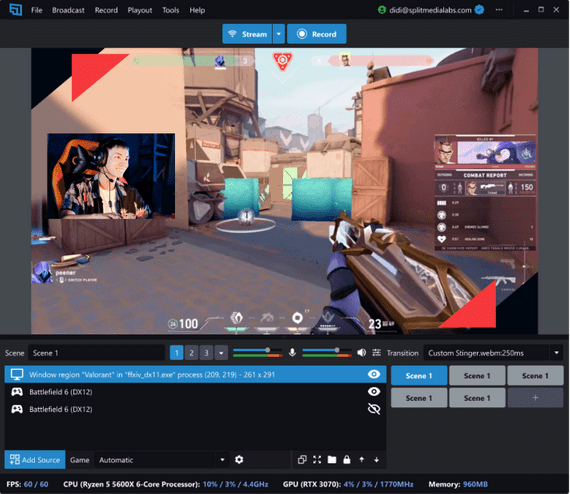Screen dimensions: 570x494
Task: Select the Window region "Valorant" source row
Action: point(195,374)
